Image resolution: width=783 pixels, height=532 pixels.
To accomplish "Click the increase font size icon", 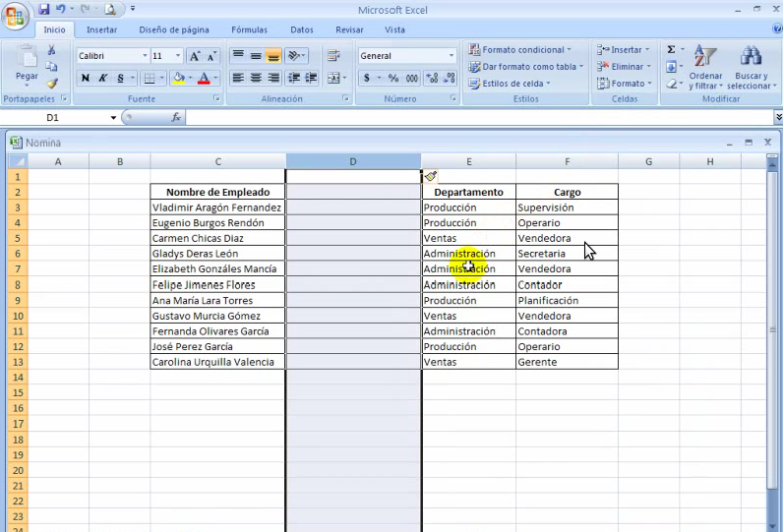I will pyautogui.click(x=195, y=56).
